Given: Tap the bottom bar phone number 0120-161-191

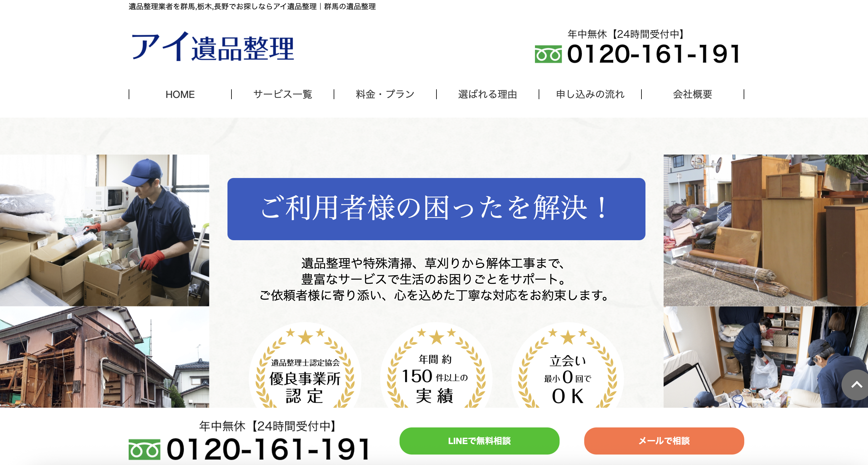Looking at the screenshot, I should pos(268,449).
